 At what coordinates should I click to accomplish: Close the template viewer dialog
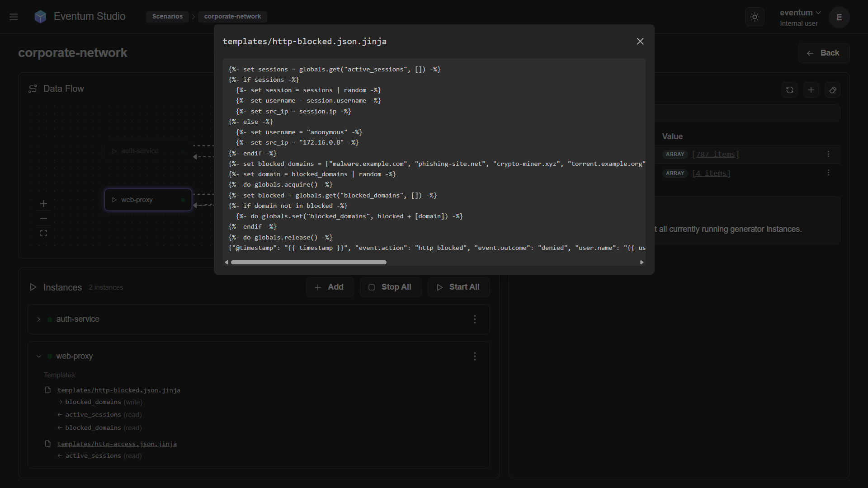(x=640, y=42)
